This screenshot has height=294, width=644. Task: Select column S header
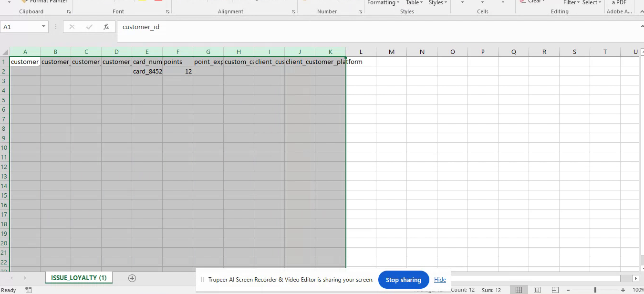point(575,52)
